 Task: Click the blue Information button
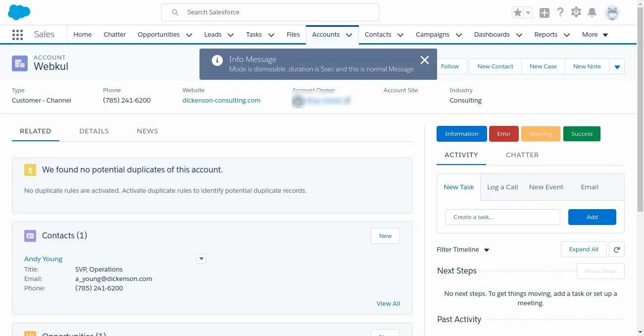point(461,134)
